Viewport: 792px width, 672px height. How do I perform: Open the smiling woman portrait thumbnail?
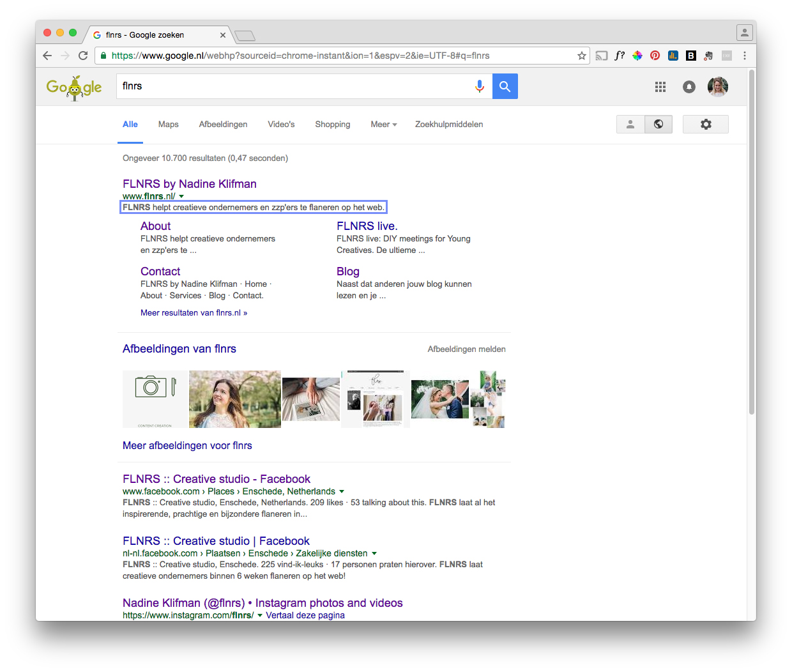click(x=235, y=399)
